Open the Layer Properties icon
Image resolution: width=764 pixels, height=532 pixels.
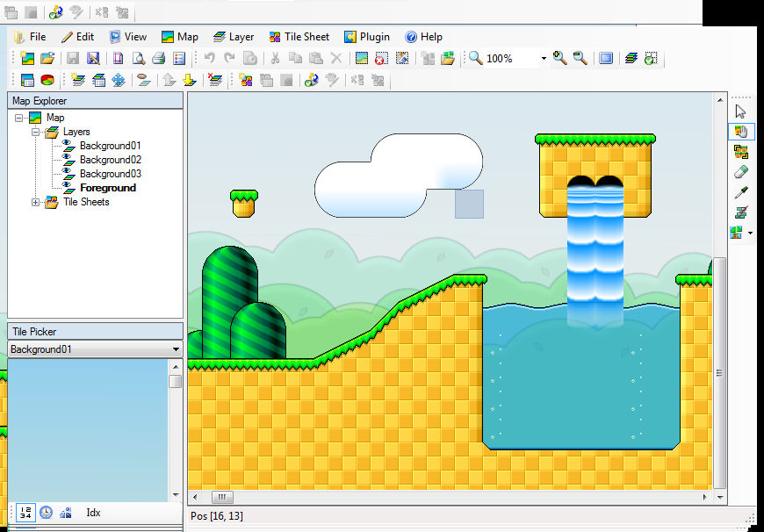[x=98, y=80]
